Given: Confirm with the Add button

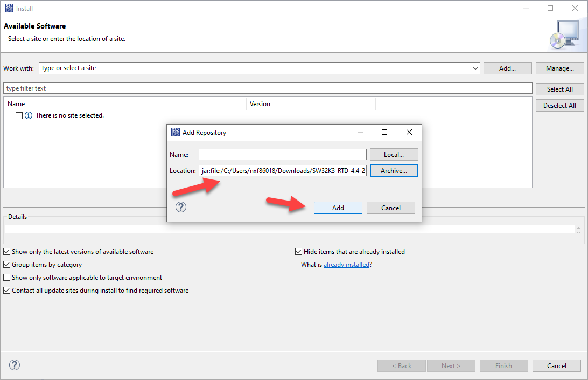Looking at the screenshot, I should [x=338, y=208].
